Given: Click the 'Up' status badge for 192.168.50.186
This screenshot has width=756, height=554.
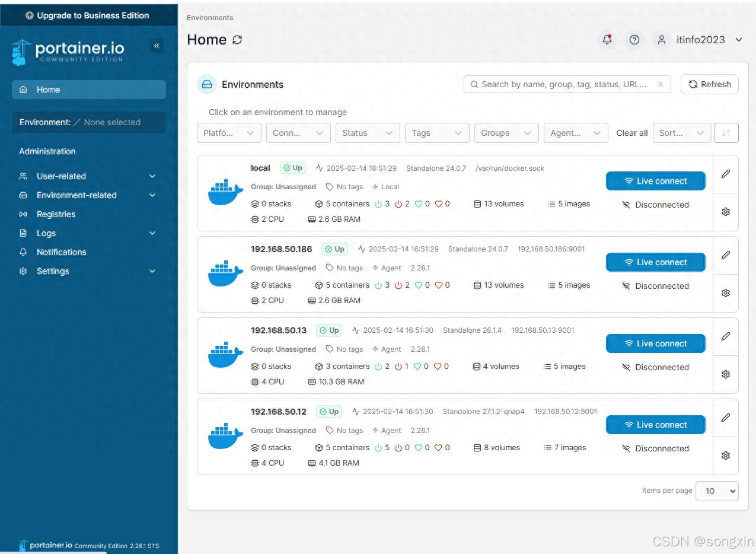Looking at the screenshot, I should 334,249.
